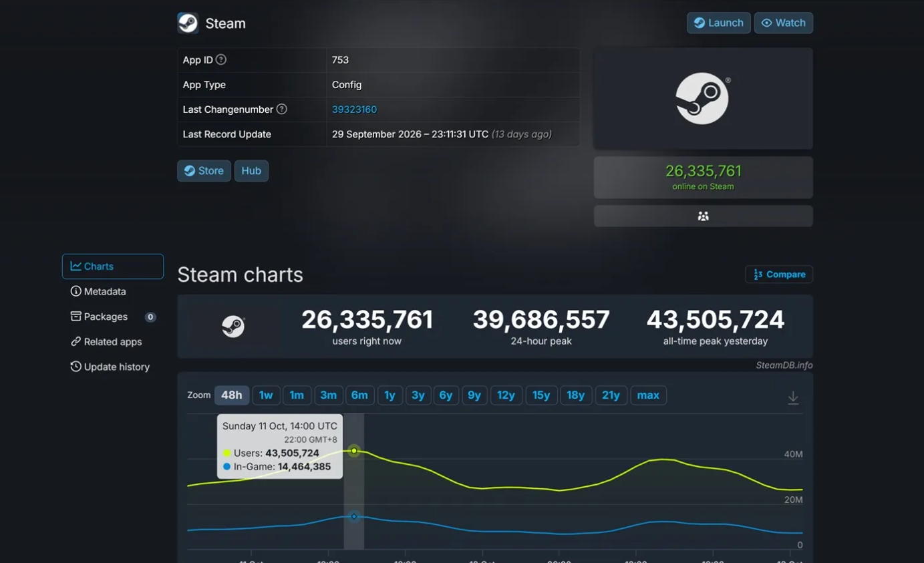Click the 24-hour peak value 39,686,557
This screenshot has width=924, height=563.
click(x=541, y=320)
